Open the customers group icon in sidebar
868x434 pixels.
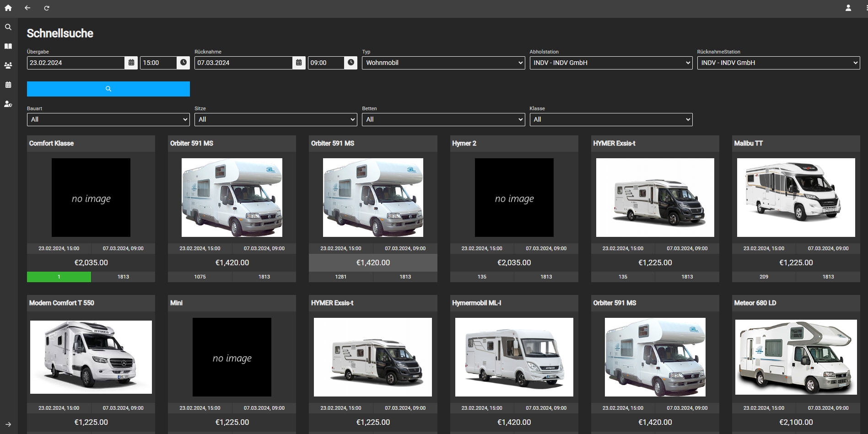[8, 65]
